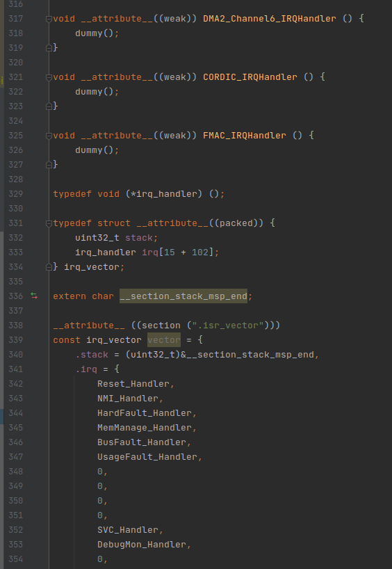Viewport: 392px width, 569px height.
Task: Click the ".isr_vector" section string
Action: [x=228, y=325]
